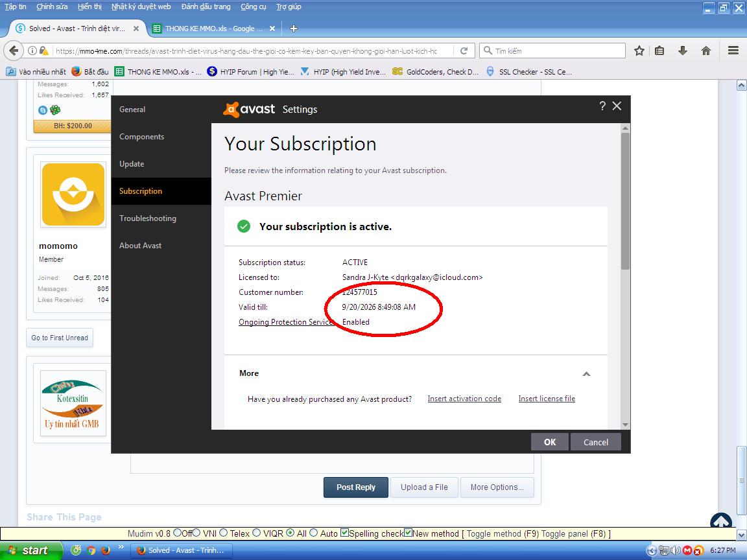Screen dimensions: 747x560
Task: Open the Firefox hamburger menu
Action: [x=733, y=51]
